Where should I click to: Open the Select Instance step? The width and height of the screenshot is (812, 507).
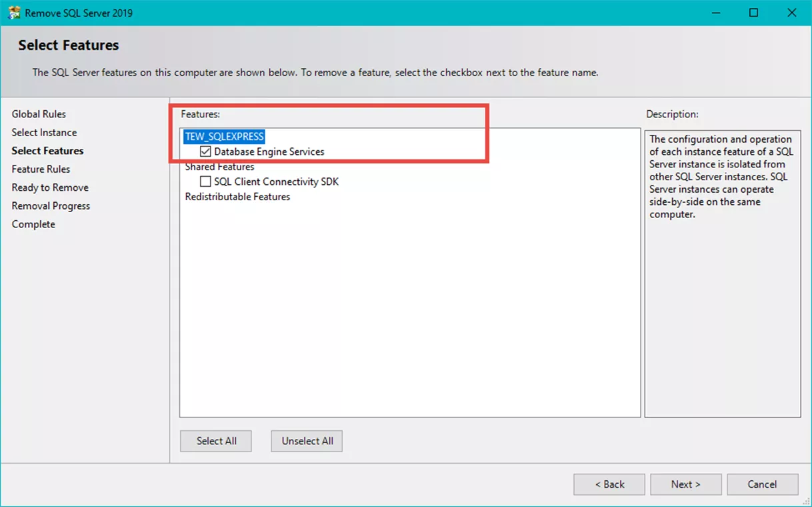coord(44,132)
